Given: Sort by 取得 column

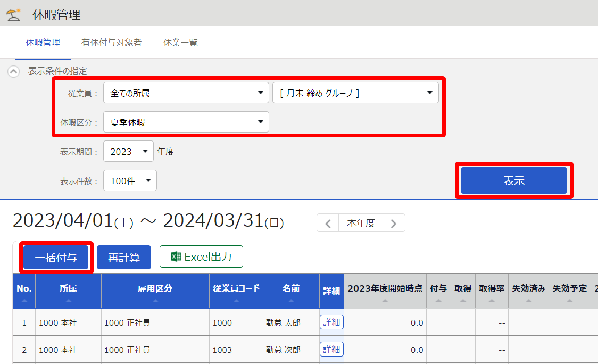Looking at the screenshot, I should pos(463,291).
